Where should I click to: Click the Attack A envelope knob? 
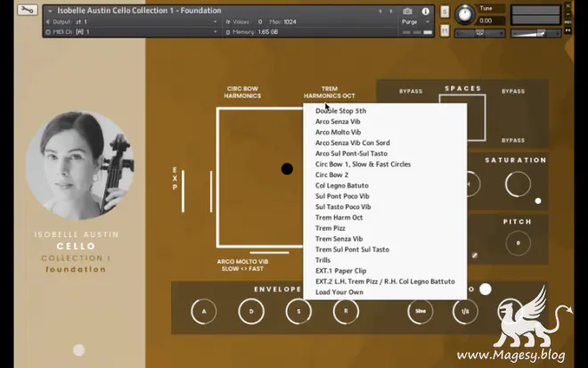click(204, 311)
